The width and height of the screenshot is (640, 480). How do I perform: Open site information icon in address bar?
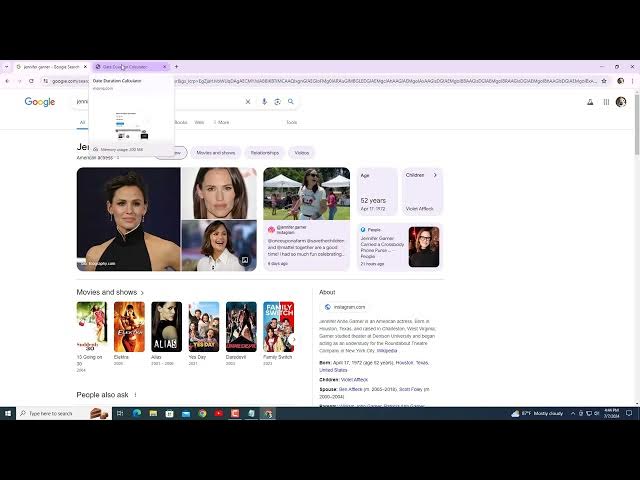(x=46, y=81)
